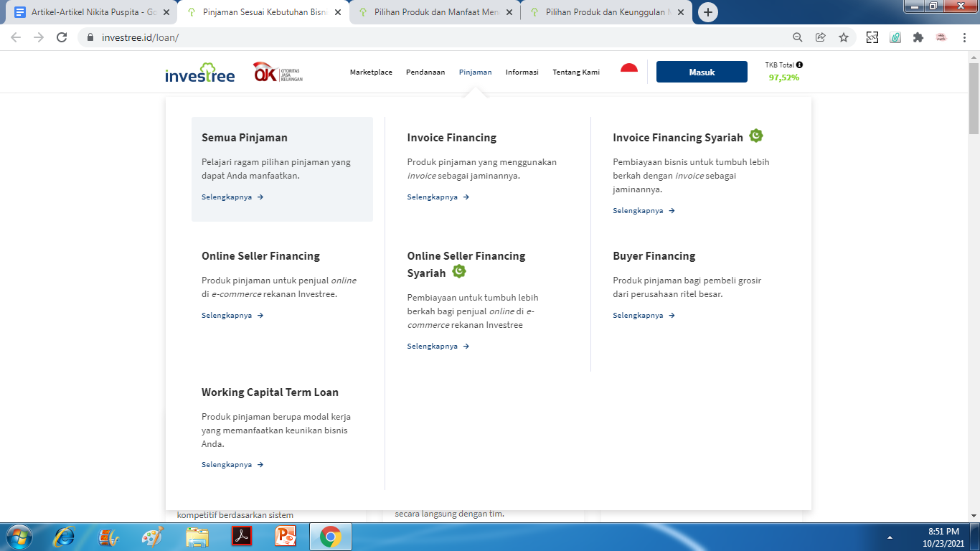Click the Investree logo

(199, 72)
